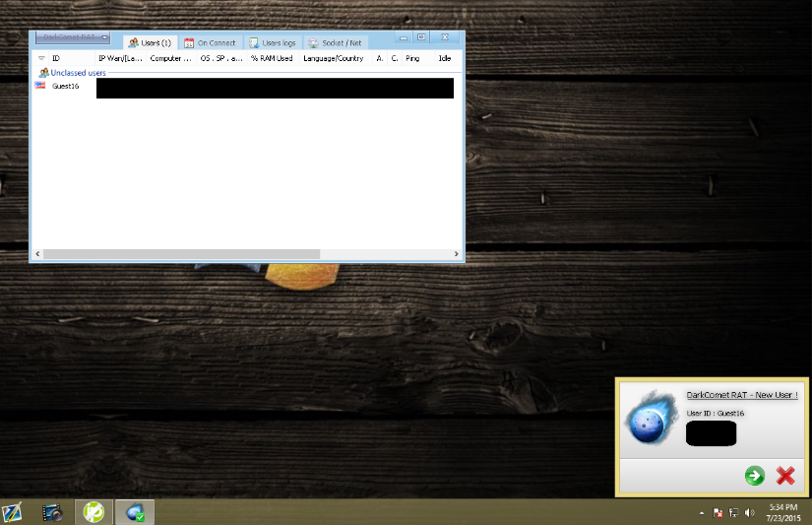The height and width of the screenshot is (525, 812).
Task: Open the DarkComet-RAT dropdown menu
Action: (73, 37)
